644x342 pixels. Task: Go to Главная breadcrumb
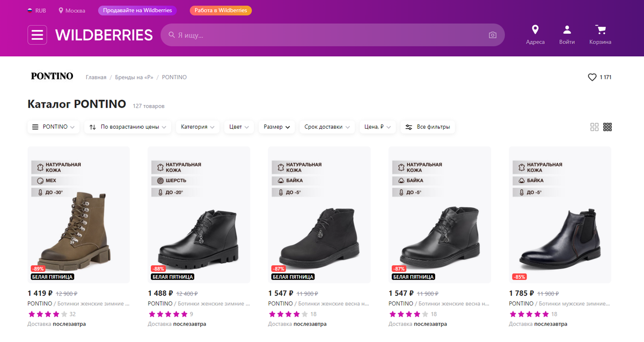96,77
